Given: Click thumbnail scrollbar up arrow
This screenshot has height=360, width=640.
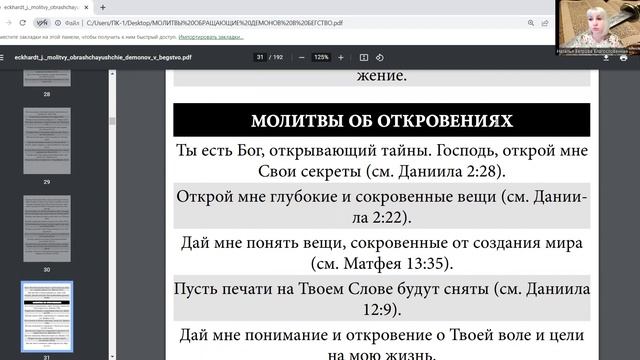Looking at the screenshot, I should (112, 73).
